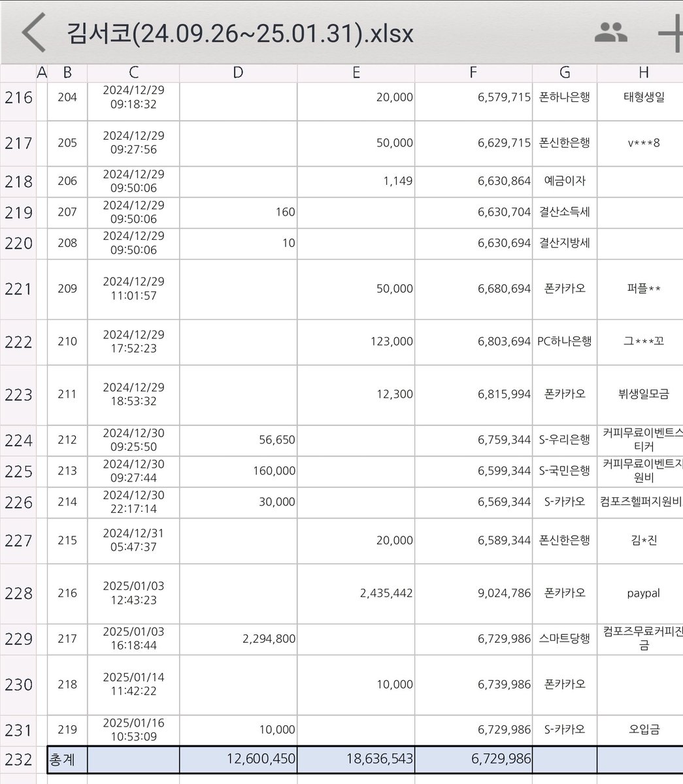Select column C header
This screenshot has height=784, width=683.
pos(133,73)
